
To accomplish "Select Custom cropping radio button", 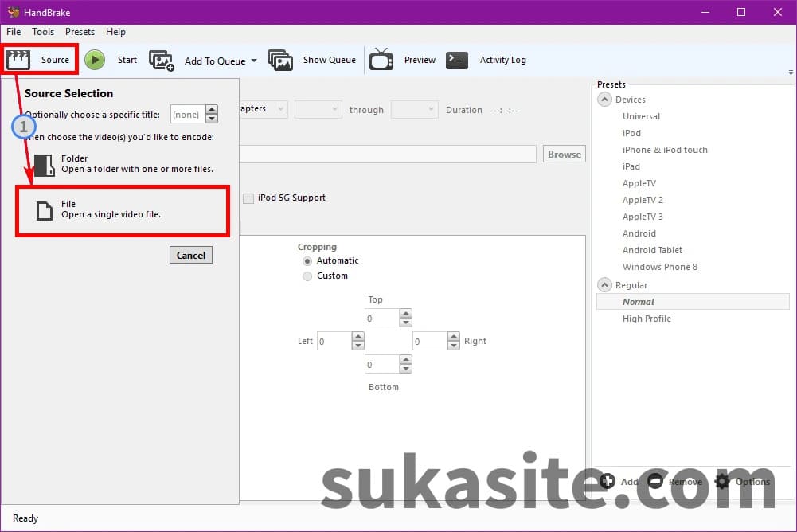I will [307, 276].
